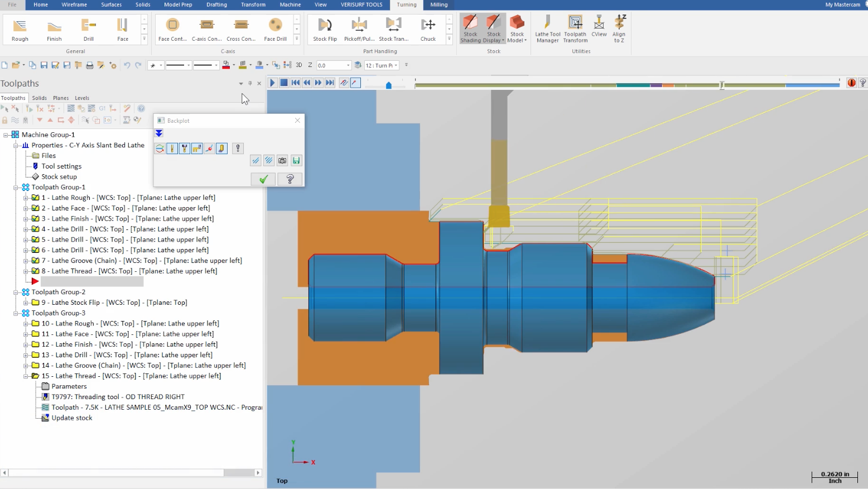The image size is (868, 489).
Task: Open the Turning ribbon tab
Action: coord(407,4)
